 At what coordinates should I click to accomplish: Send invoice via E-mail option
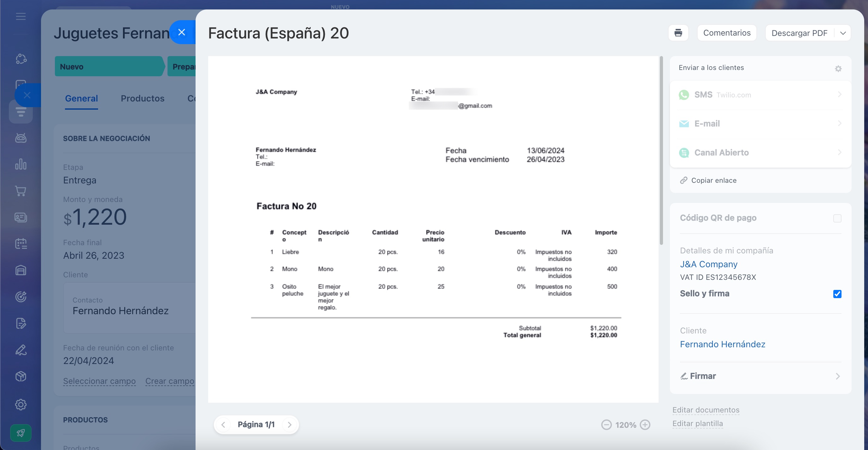pyautogui.click(x=760, y=124)
